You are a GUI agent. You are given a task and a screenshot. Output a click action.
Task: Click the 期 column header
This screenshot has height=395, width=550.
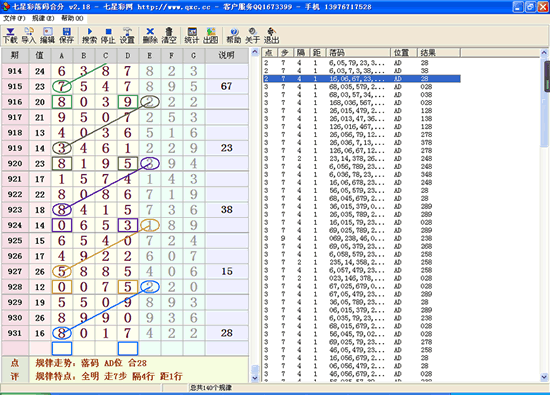(x=15, y=55)
